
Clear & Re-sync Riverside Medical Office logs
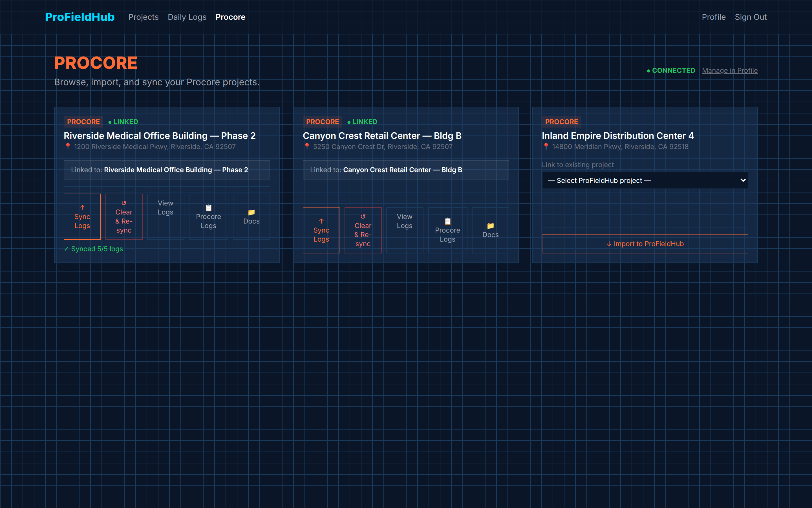124,216
